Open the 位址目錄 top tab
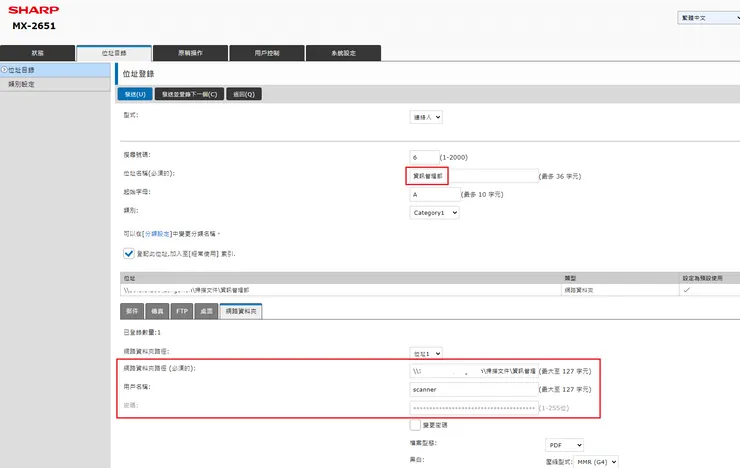Image resolution: width=740 pixels, height=468 pixels. pyautogui.click(x=114, y=53)
